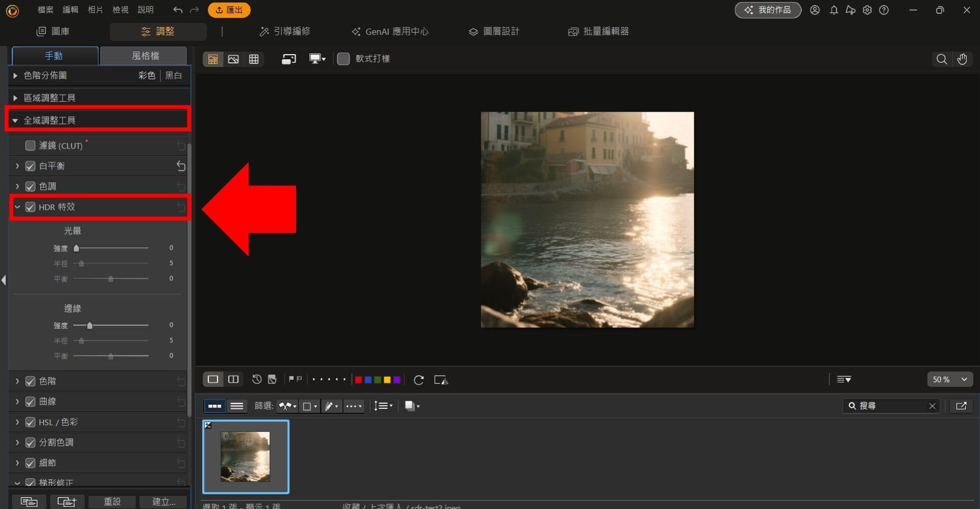The height and width of the screenshot is (509, 980).
Task: Open the GenAI 應用中心 tab
Action: pyautogui.click(x=390, y=32)
